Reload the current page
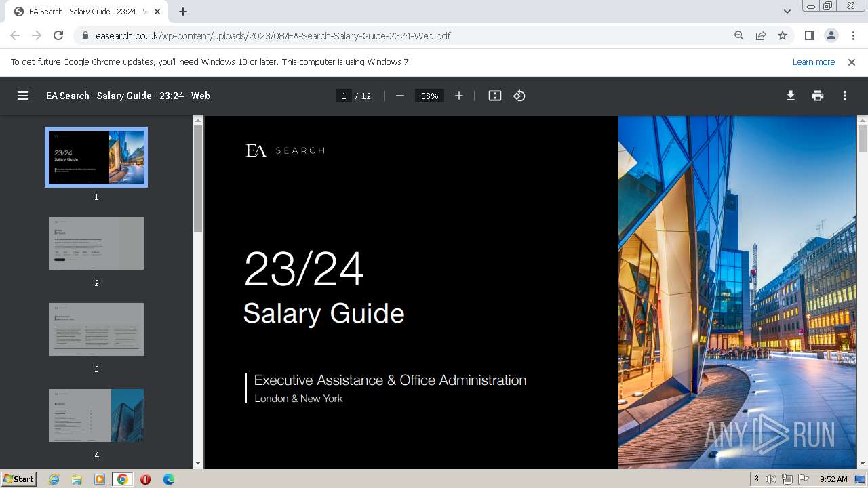This screenshot has height=488, width=868. tap(58, 35)
